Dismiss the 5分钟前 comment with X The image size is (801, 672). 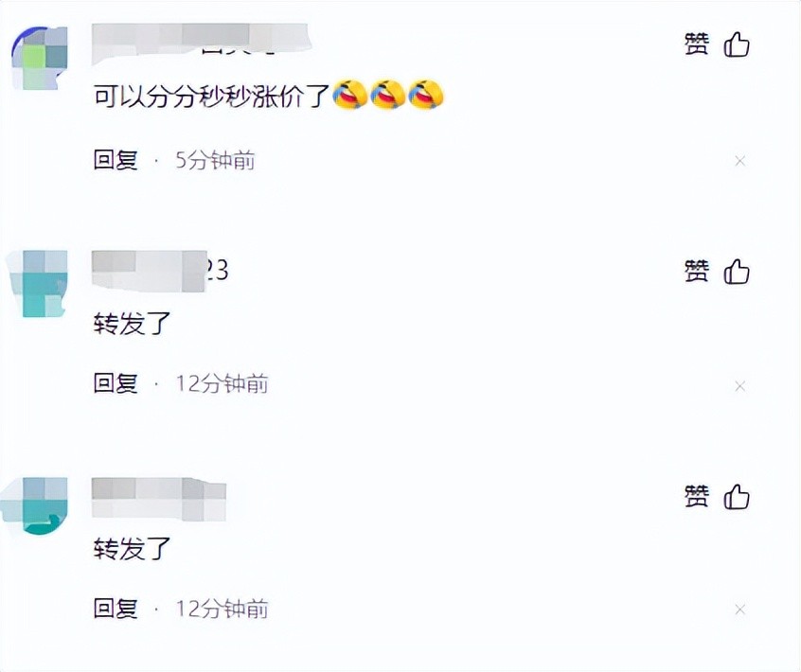pos(739,161)
